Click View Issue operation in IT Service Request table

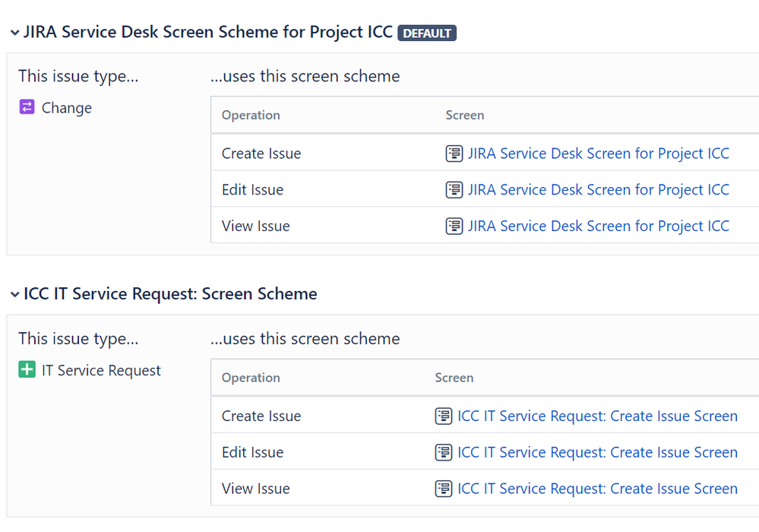click(255, 489)
